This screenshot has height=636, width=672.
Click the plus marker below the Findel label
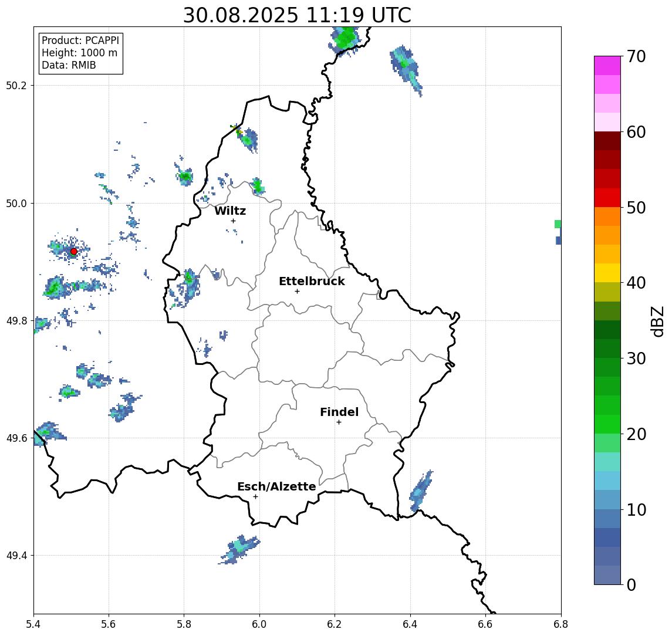[x=339, y=422]
